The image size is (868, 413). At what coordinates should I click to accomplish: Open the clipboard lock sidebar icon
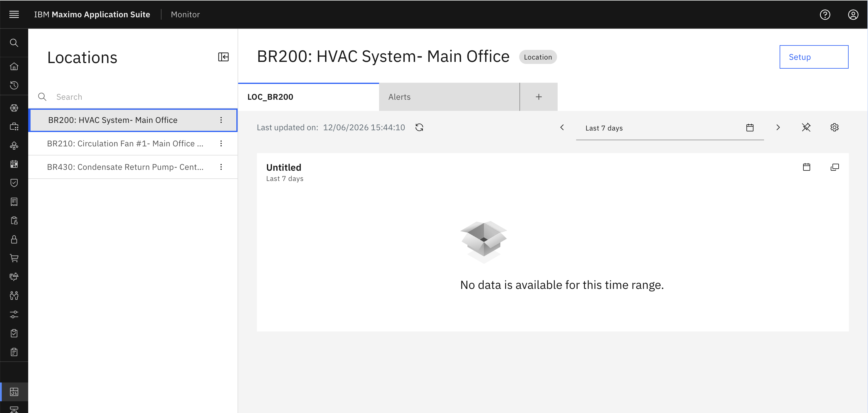point(14,221)
